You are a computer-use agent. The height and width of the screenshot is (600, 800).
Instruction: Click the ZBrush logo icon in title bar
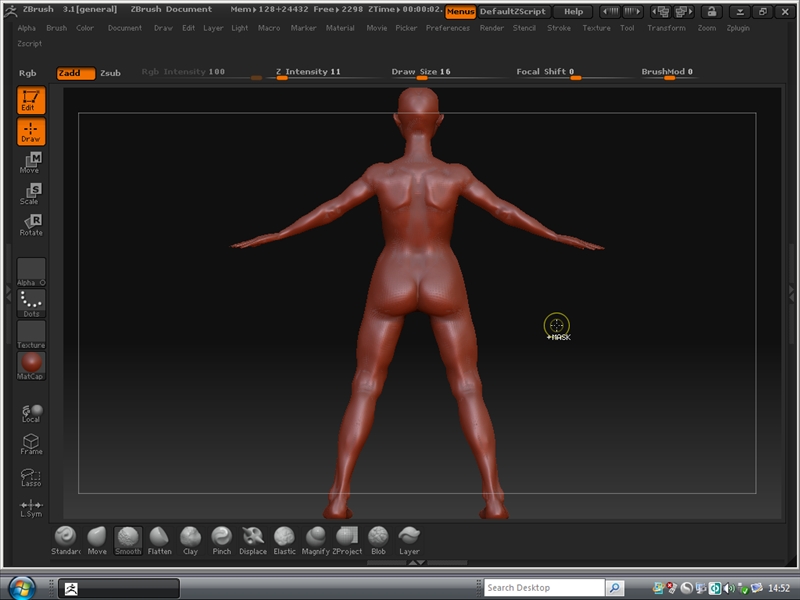[10, 10]
